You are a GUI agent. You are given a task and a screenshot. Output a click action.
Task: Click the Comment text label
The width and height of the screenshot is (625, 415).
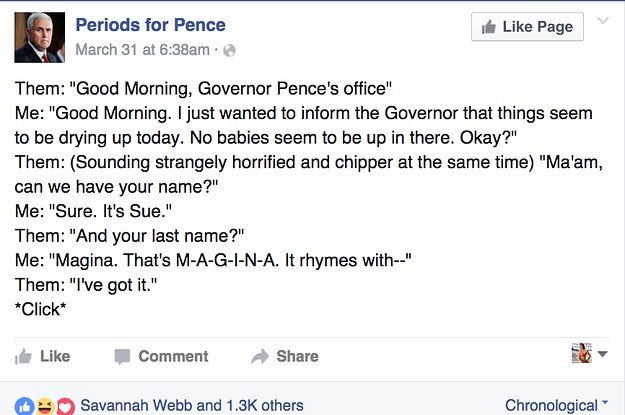(173, 356)
